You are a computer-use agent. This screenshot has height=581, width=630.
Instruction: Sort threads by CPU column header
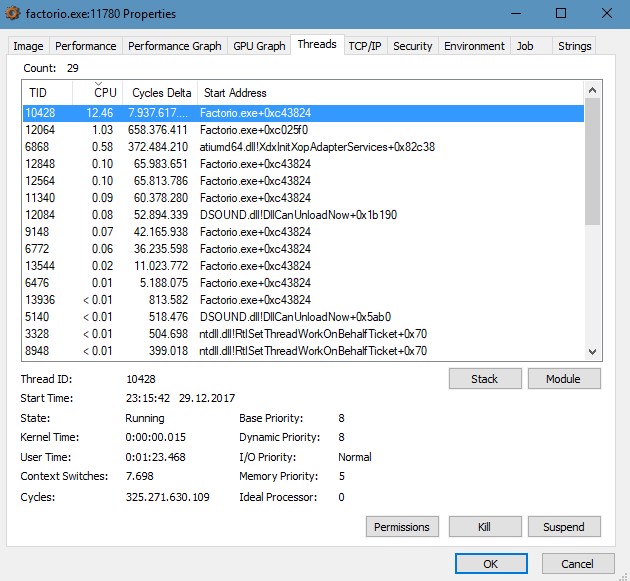(104, 93)
